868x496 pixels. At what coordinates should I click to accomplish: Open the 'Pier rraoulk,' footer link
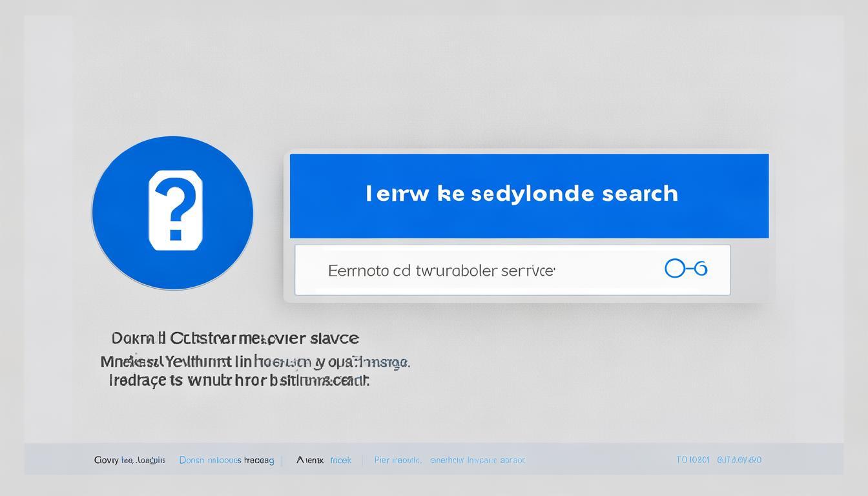398,460
